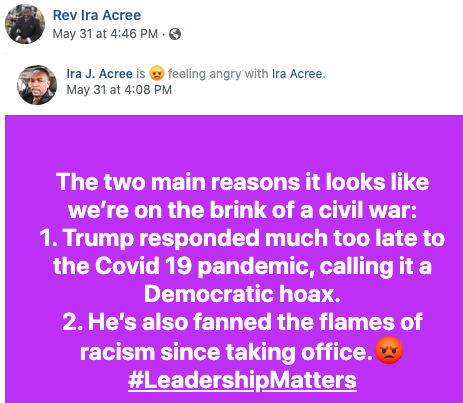Click the 'the Covid 19 pandemic' line

(x=242, y=266)
